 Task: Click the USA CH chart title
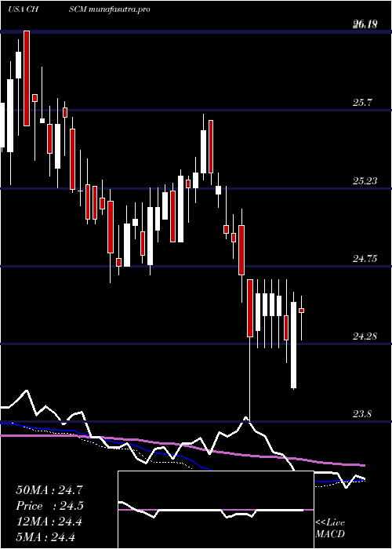[23, 9]
